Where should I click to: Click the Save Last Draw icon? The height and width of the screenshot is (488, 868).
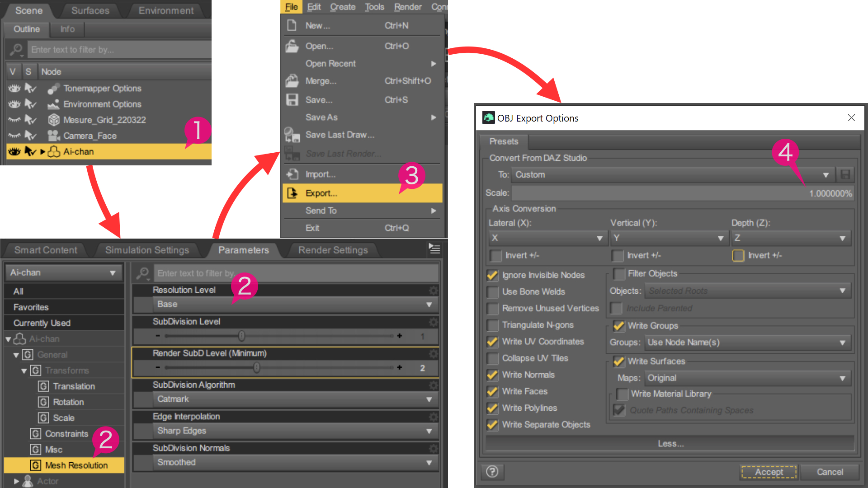point(292,135)
